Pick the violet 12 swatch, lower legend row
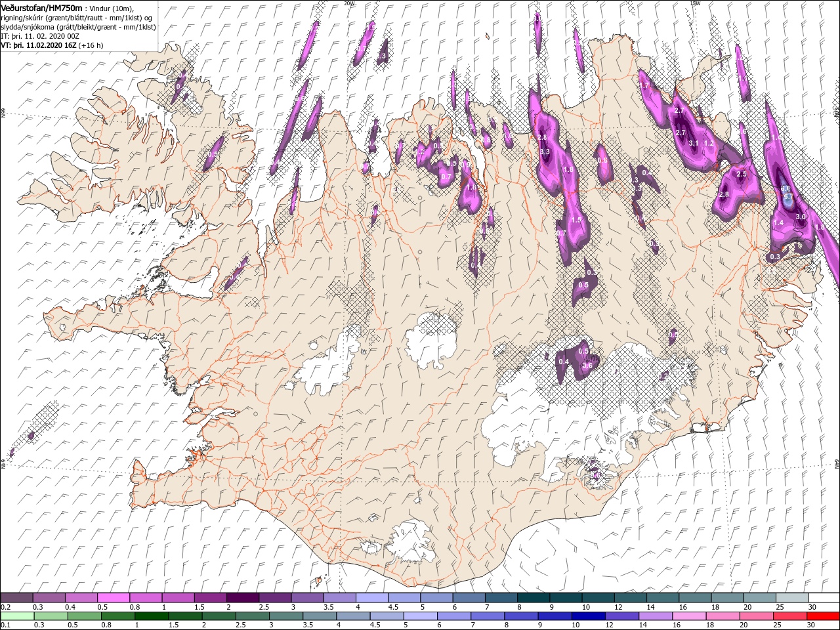Viewport: 840px width, 630px height. pyautogui.click(x=620, y=616)
